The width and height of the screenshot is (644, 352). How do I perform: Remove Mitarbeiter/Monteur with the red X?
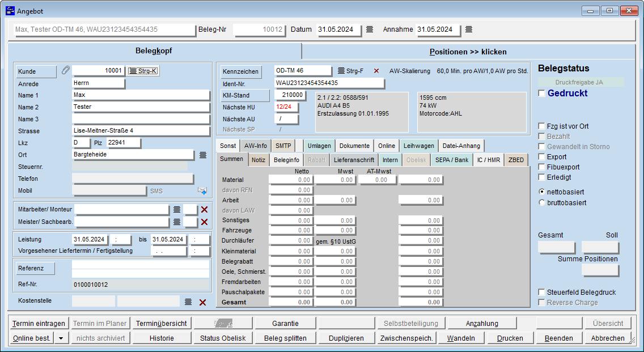pyautogui.click(x=204, y=210)
